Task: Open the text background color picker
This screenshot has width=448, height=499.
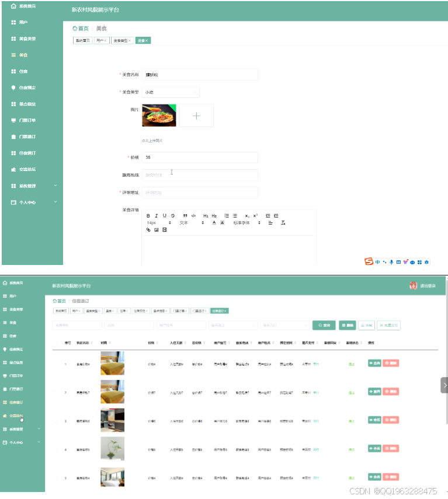Action: 223,223
